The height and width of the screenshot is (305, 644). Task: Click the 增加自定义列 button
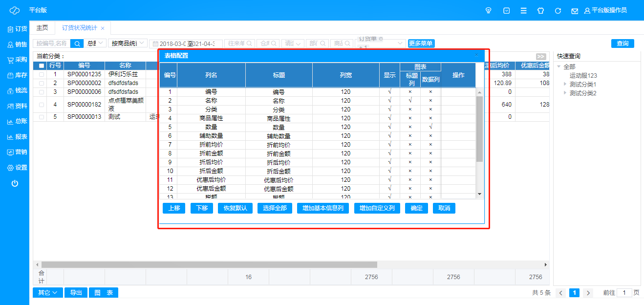(x=377, y=208)
